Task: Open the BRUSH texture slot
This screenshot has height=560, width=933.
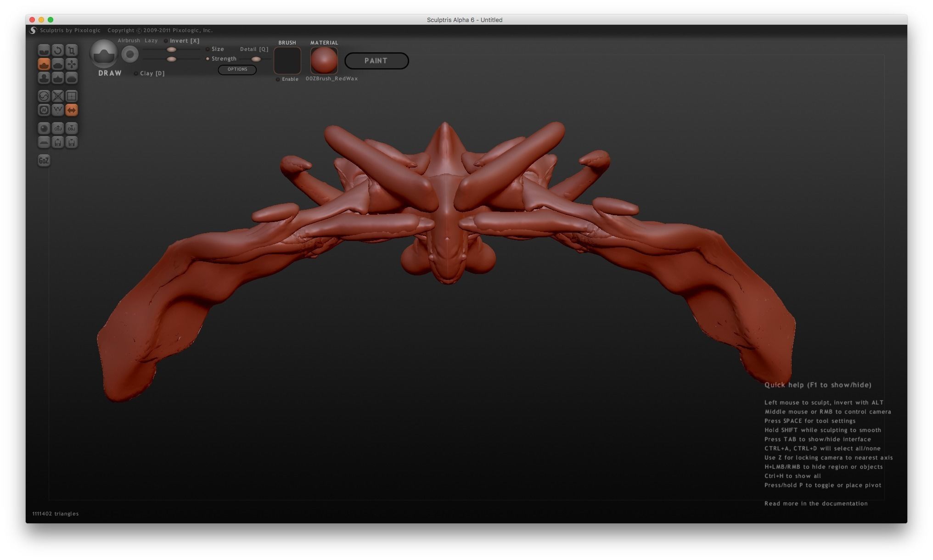Action: tap(287, 61)
